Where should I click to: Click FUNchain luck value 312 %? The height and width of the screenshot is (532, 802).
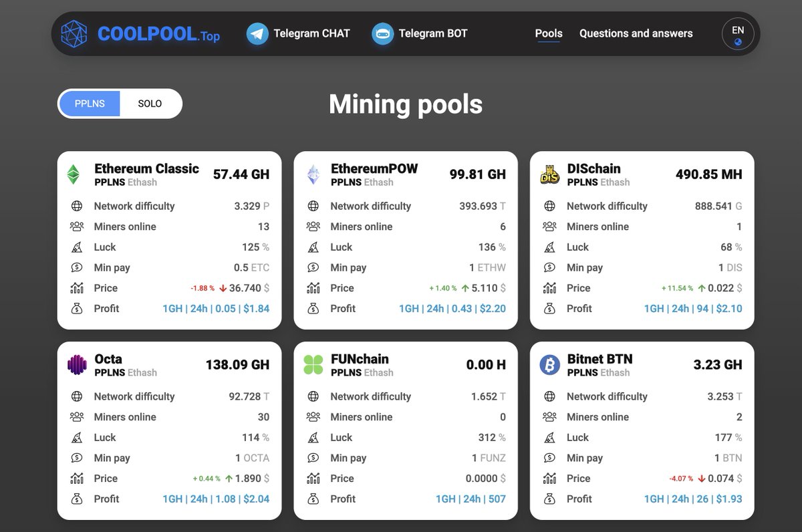click(492, 438)
